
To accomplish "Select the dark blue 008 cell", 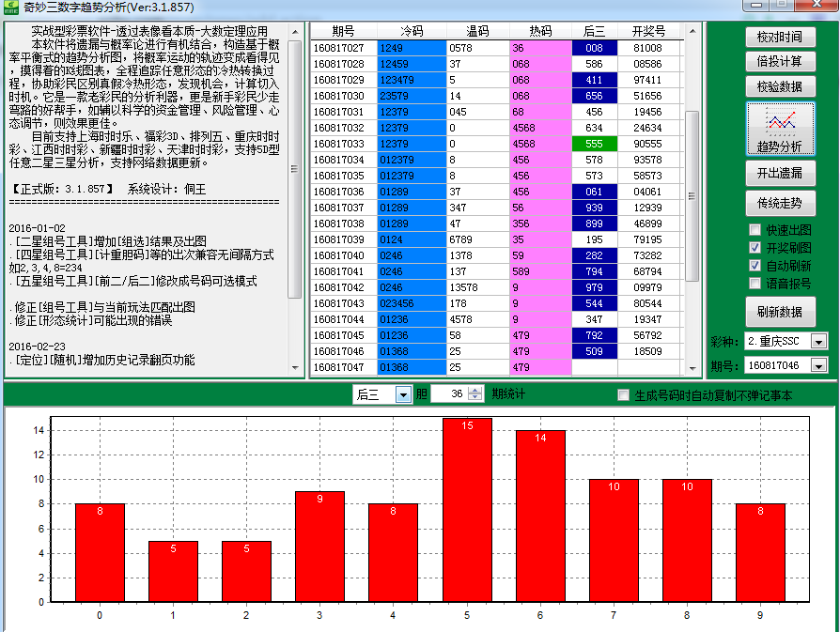I will point(594,48).
